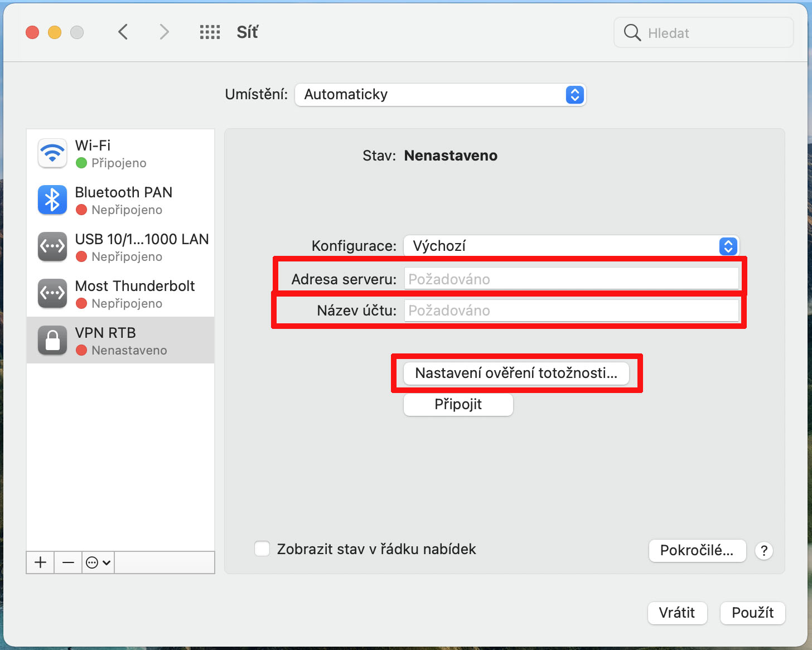Open the help question mark button
Image resolution: width=812 pixels, height=650 pixels.
click(x=763, y=551)
